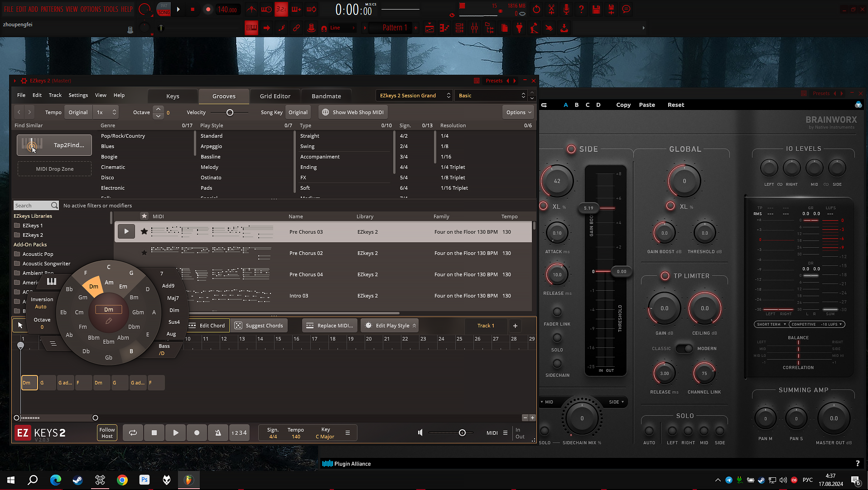The width and height of the screenshot is (868, 490).
Task: Click the FL download content icon
Action: point(564,28)
